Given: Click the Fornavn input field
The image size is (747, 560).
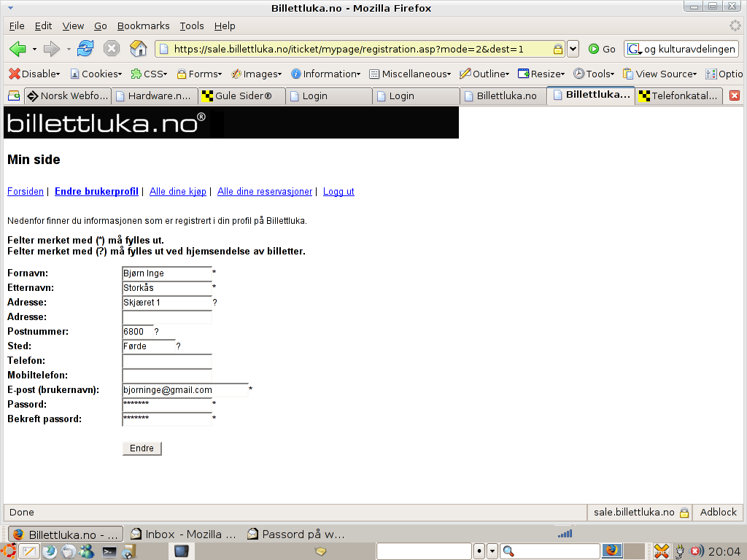Looking at the screenshot, I should 167,273.
